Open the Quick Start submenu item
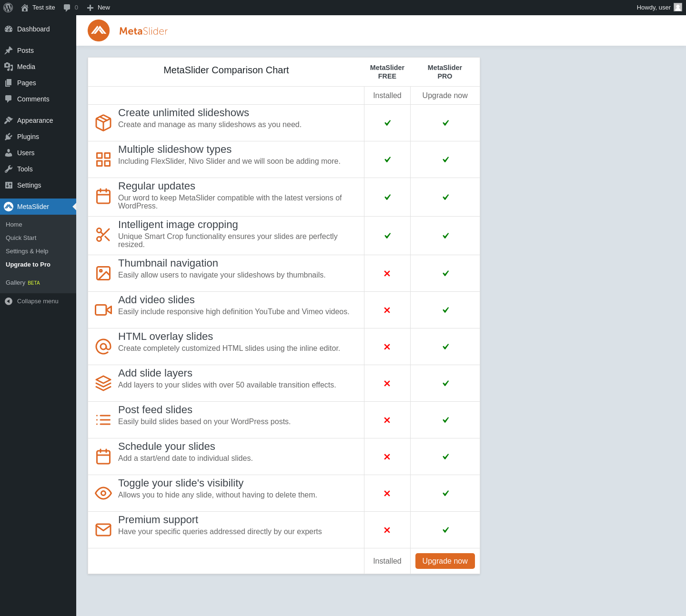 point(21,238)
